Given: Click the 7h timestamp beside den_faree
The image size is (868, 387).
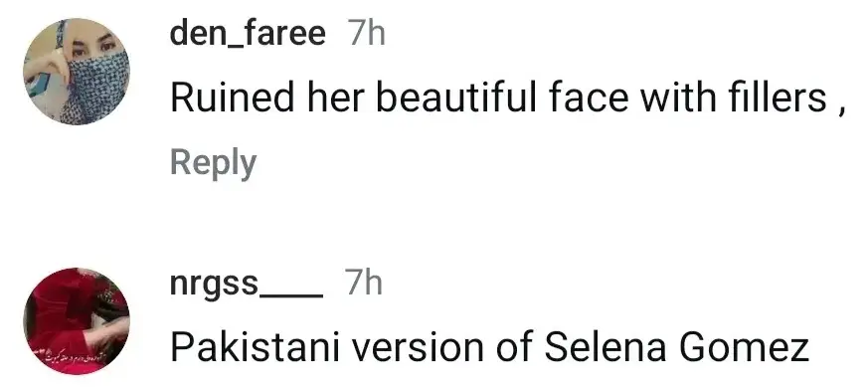Looking at the screenshot, I should click(366, 35).
